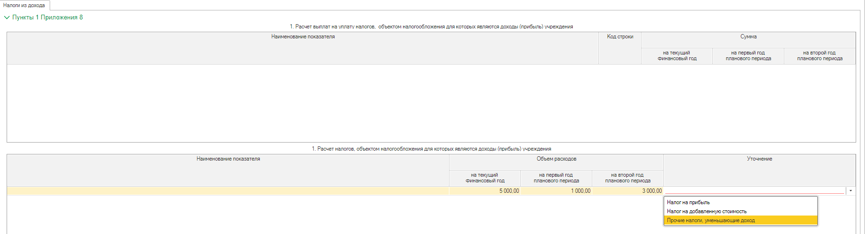Image resolution: width=868 pixels, height=234 pixels.
Task: Focus the Уточнение input field in highlighted row
Action: click(754, 191)
